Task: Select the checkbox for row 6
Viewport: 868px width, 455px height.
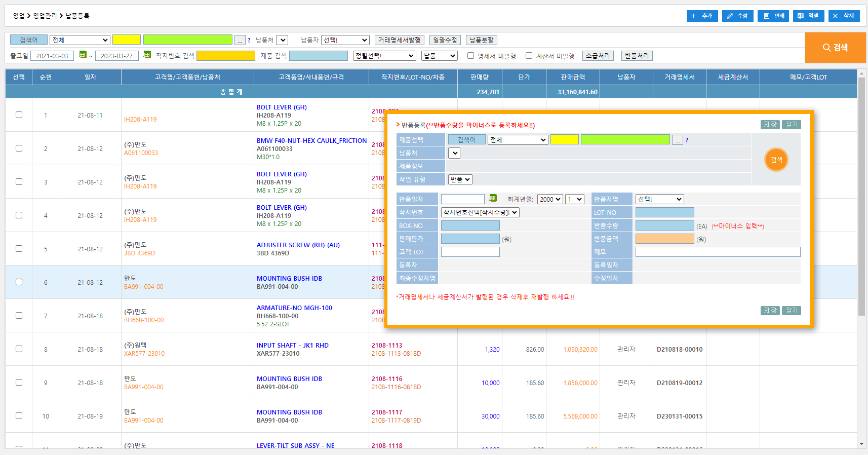Action: [x=19, y=282]
